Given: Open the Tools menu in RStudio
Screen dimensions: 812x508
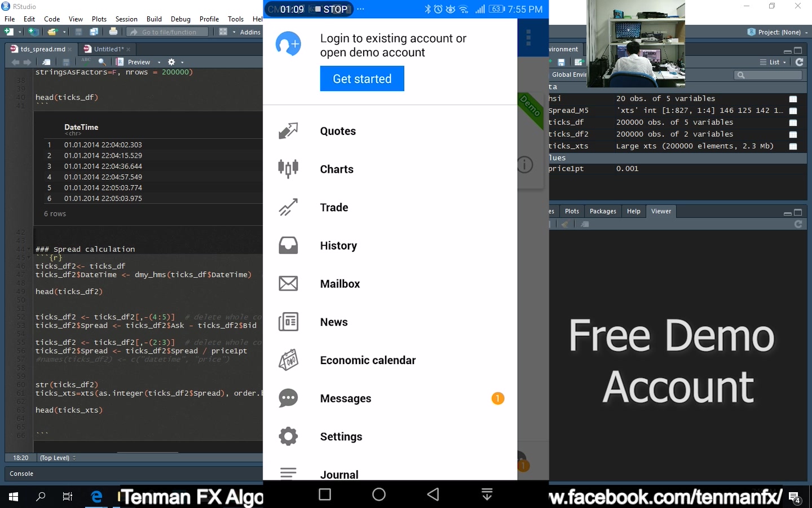Looking at the screenshot, I should pyautogui.click(x=236, y=19).
